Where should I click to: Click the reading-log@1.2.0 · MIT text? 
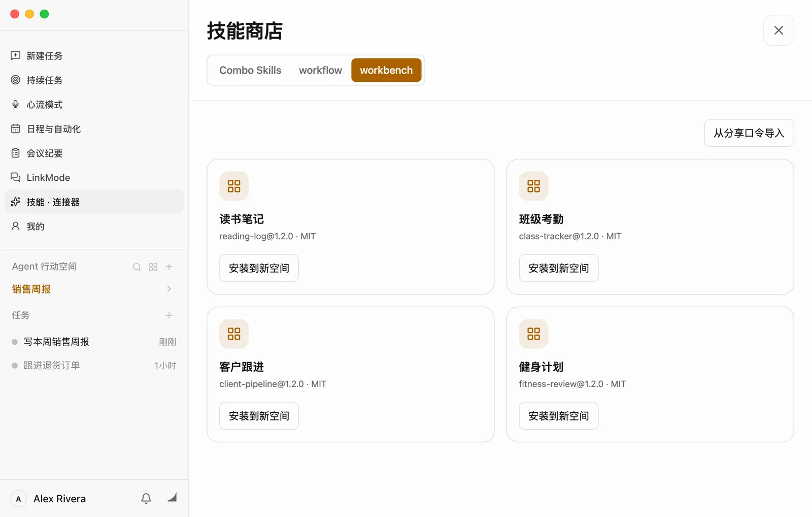click(267, 236)
